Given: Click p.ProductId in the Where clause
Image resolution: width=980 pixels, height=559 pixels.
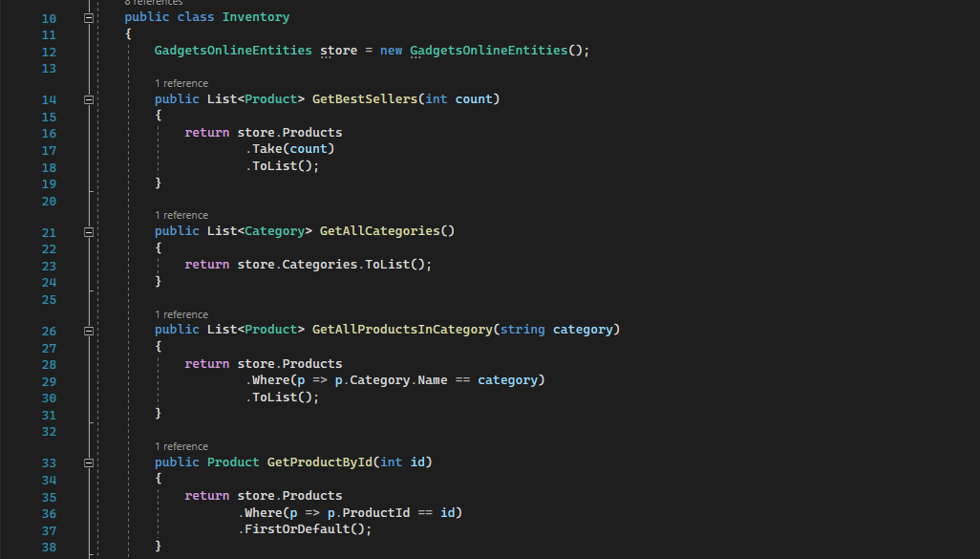Looking at the screenshot, I should [x=369, y=513].
